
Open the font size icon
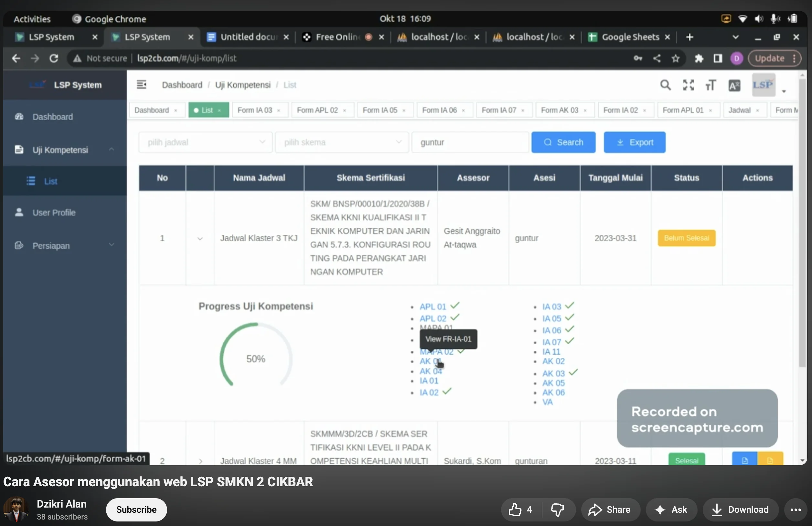click(711, 85)
